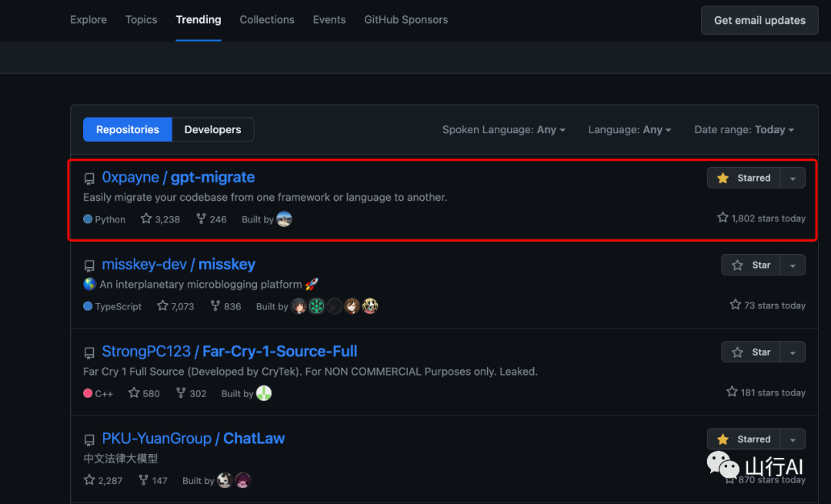This screenshot has width=831, height=504.
Task: Open the Topics tab
Action: 141,19
